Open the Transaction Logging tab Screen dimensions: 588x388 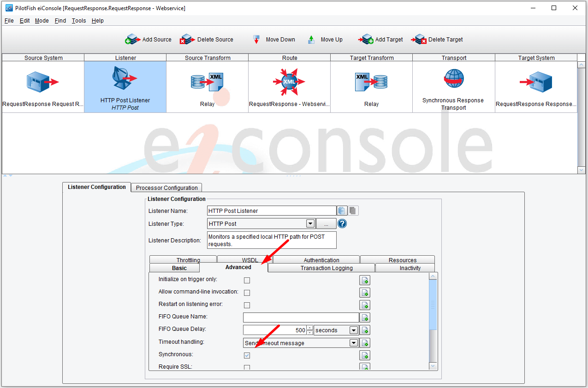pyautogui.click(x=321, y=268)
